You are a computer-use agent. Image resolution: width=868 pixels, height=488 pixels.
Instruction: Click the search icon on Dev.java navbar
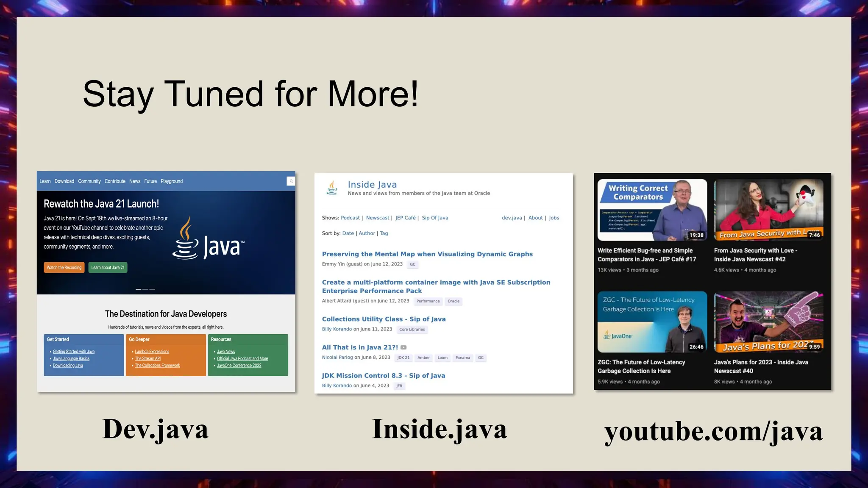click(291, 181)
